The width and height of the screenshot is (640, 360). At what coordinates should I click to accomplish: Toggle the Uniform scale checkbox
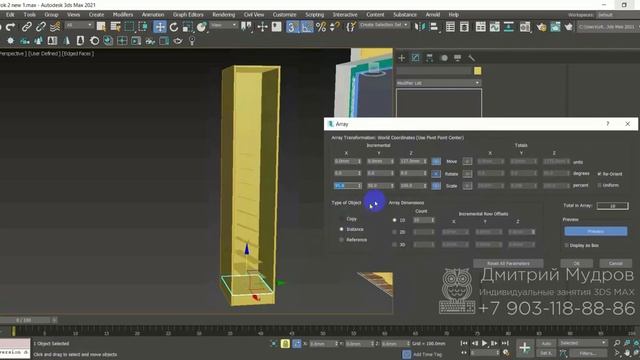[x=600, y=185]
